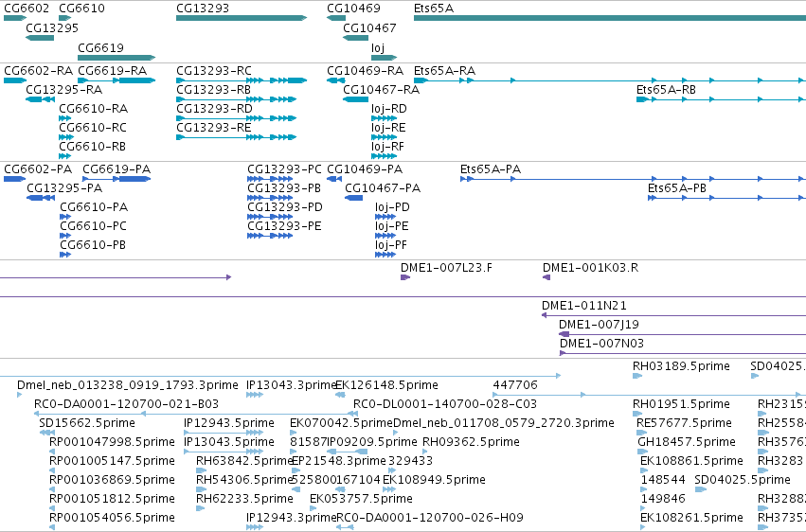Select transcript CG13293-RB

coord(213,89)
